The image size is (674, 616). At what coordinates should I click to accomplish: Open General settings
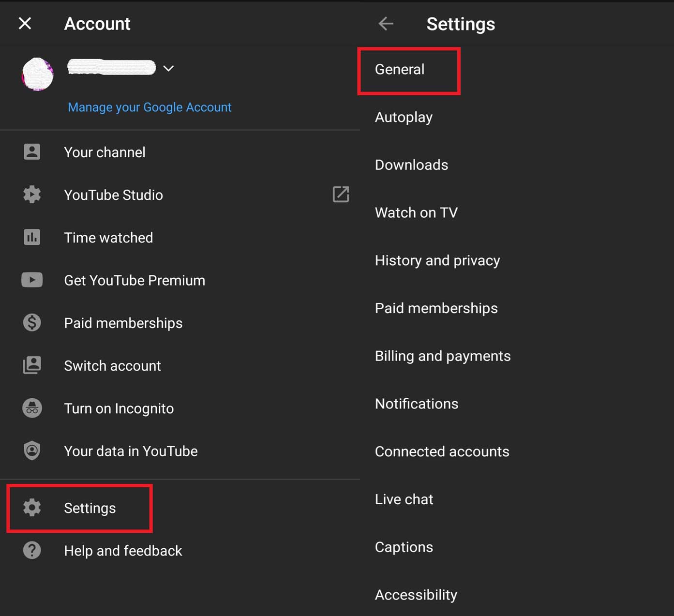[399, 69]
